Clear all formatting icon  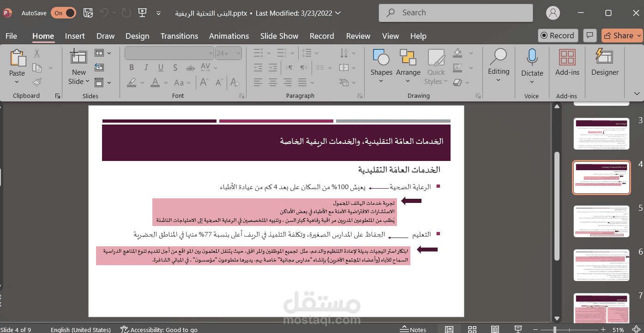click(235, 83)
